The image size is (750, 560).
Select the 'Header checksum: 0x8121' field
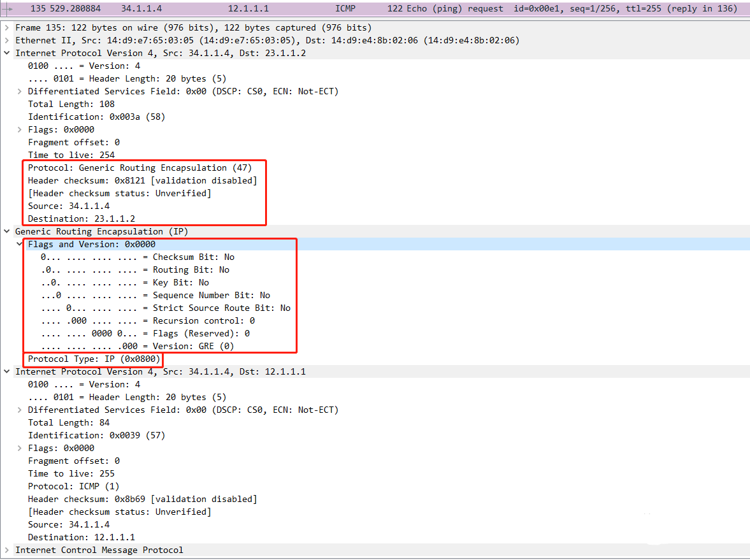click(x=142, y=181)
